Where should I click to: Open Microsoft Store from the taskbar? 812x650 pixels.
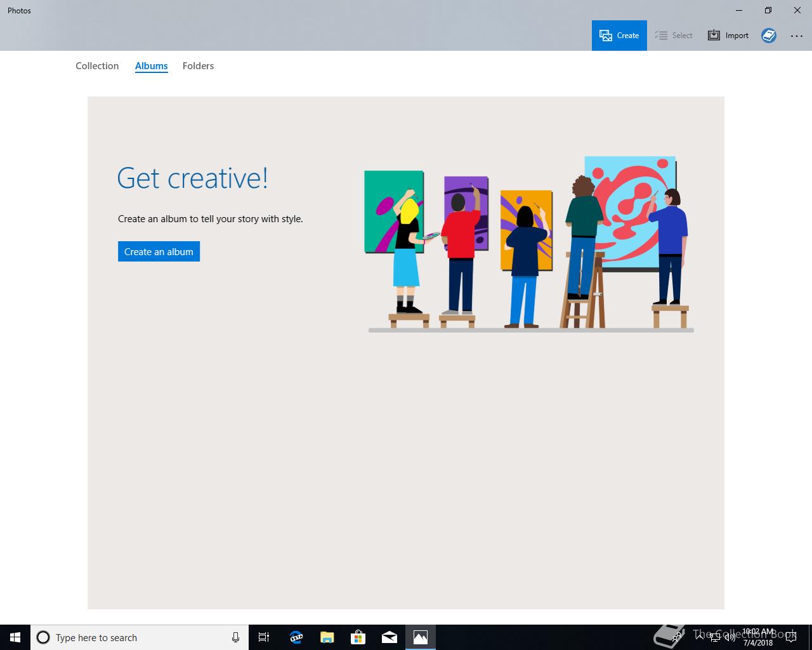(x=358, y=637)
